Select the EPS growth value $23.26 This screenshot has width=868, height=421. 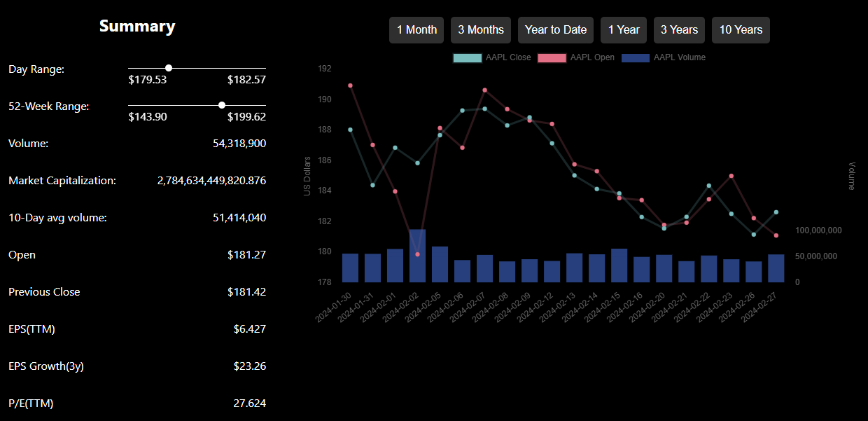point(250,366)
